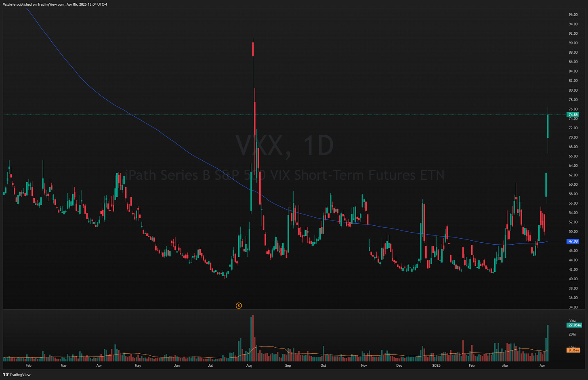Screen dimensions: 588x380
Task: Click the Nov label on time axis
Action: click(364, 365)
